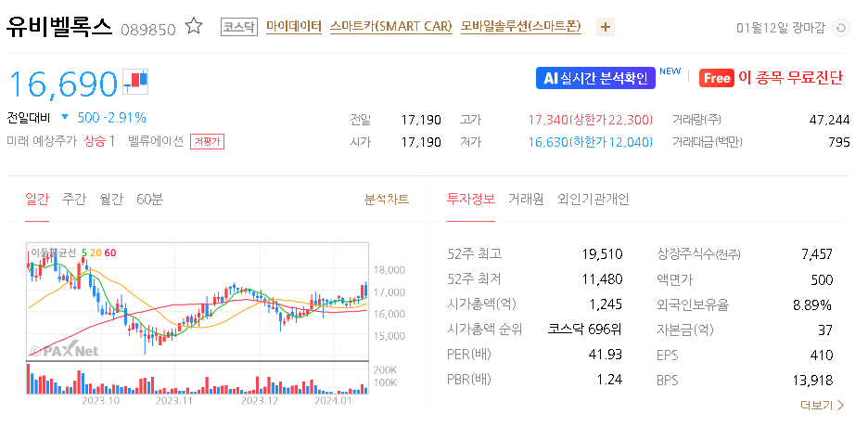This screenshot has width=868, height=427.
Task: Click PBR value 1.24
Action: pyautogui.click(x=610, y=380)
